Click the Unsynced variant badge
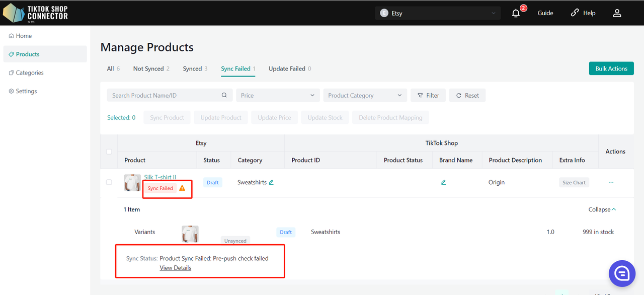The image size is (644, 295). point(235,241)
